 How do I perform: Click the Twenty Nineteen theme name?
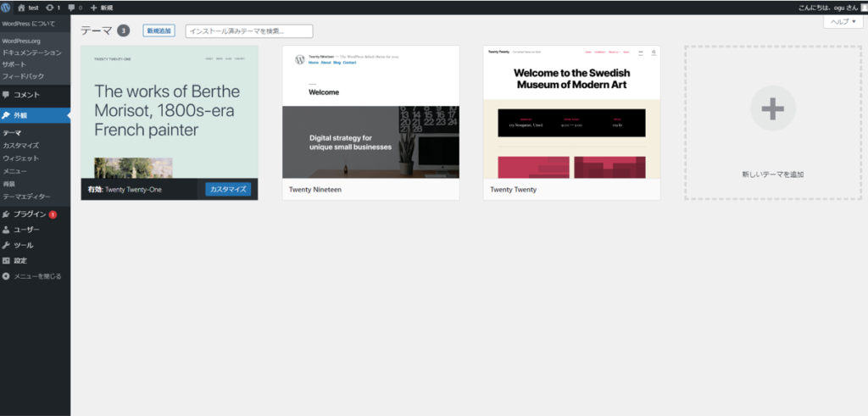315,189
